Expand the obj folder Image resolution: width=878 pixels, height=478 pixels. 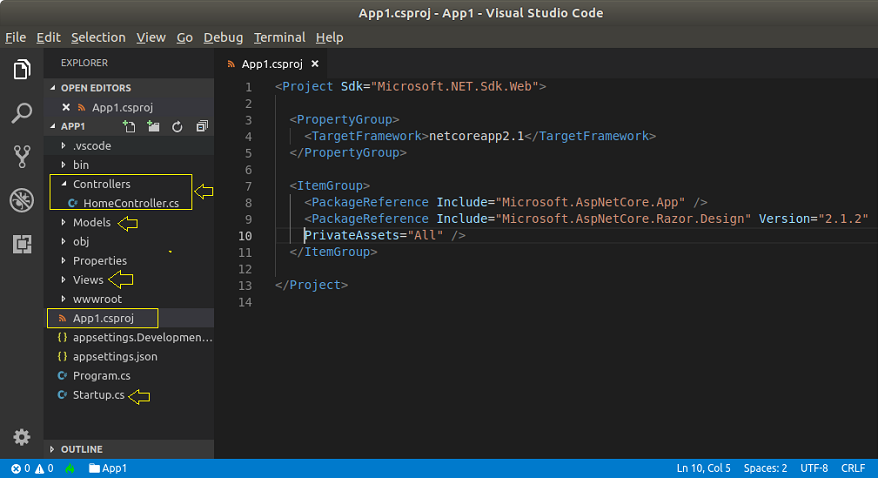point(63,241)
